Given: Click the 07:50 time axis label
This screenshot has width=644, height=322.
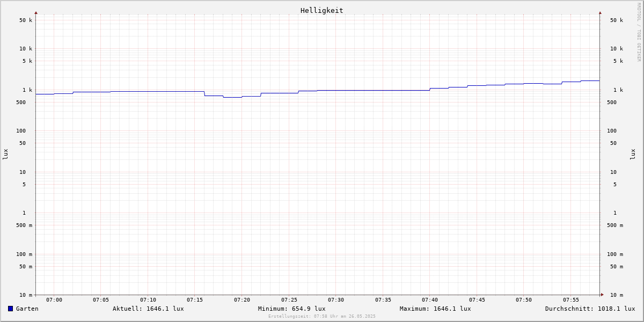Looking at the screenshot, I should point(524,300).
